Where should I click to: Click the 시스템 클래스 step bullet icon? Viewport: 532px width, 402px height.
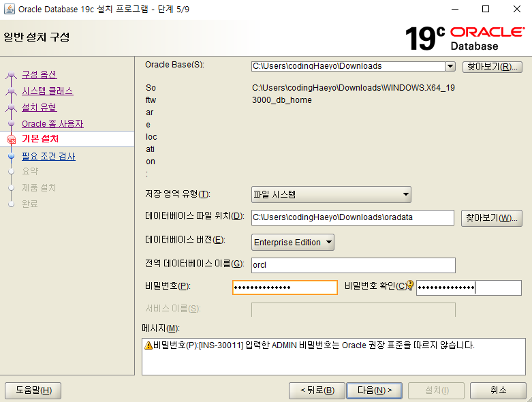(11, 91)
